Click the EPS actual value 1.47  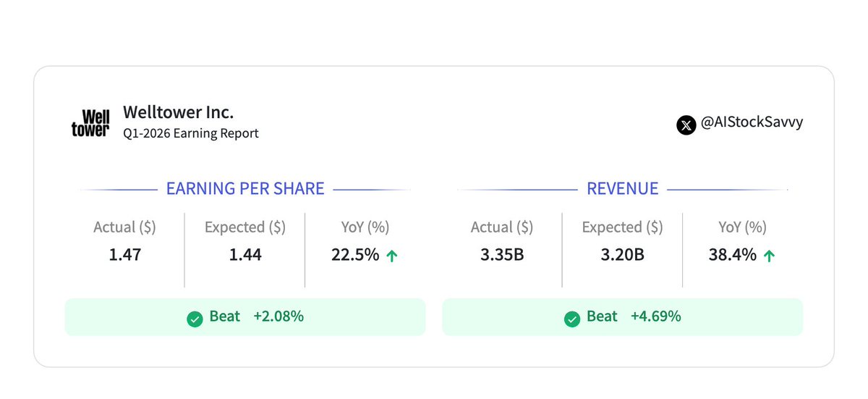point(124,255)
